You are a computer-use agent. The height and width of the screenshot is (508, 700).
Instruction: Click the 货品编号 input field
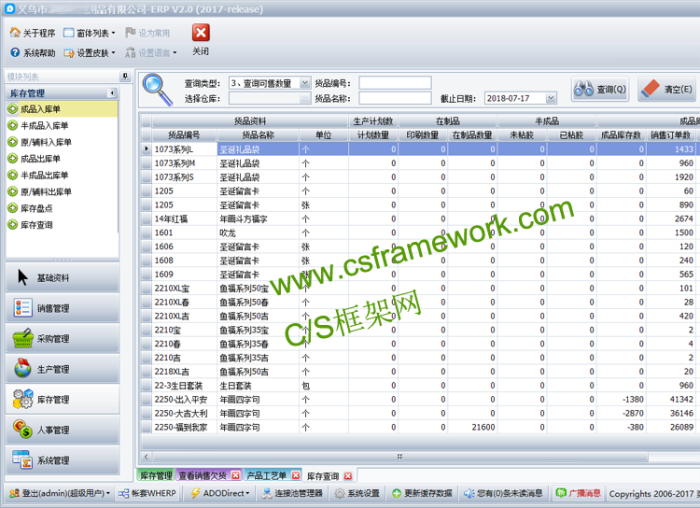395,83
